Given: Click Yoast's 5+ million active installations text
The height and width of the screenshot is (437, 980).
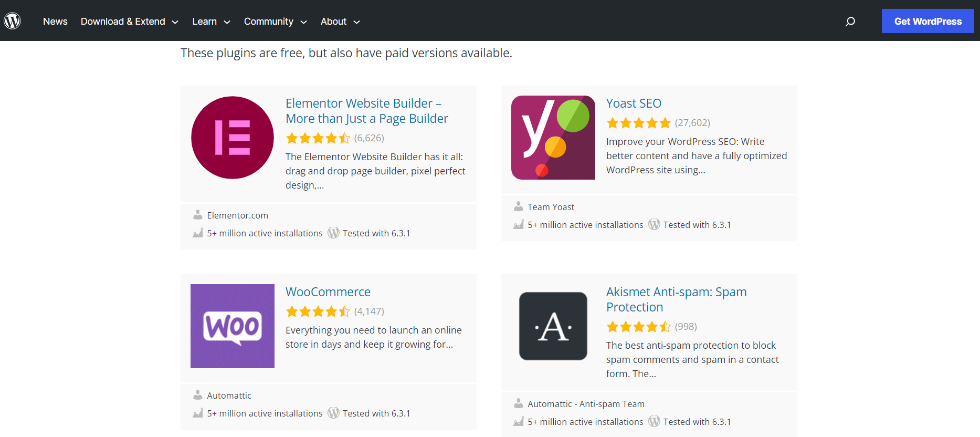Looking at the screenshot, I should 585,225.
